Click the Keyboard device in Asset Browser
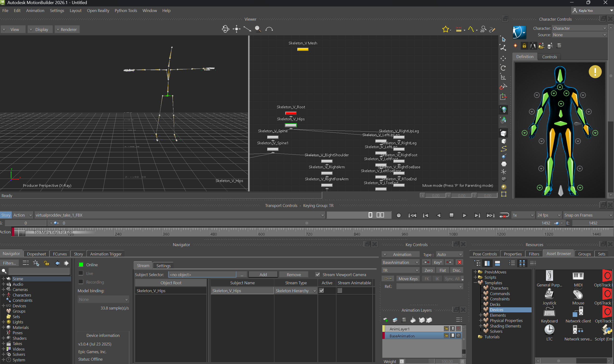The image size is (614, 364). [x=549, y=312]
